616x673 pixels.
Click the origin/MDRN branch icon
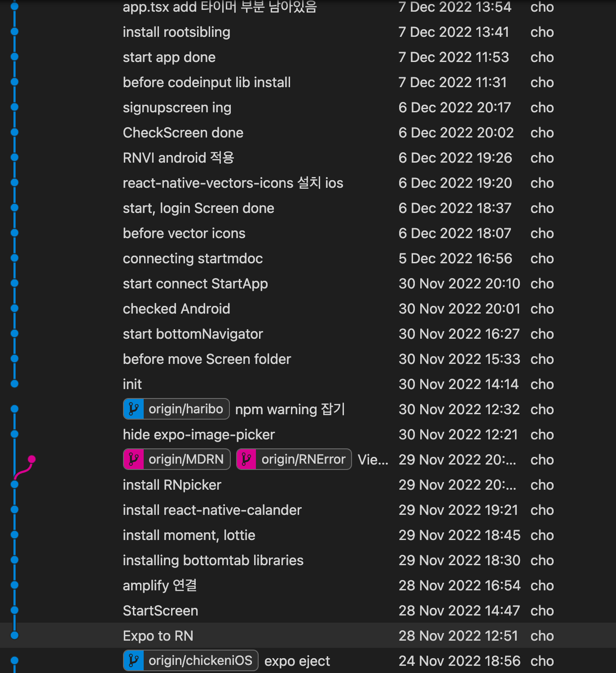[x=133, y=459]
